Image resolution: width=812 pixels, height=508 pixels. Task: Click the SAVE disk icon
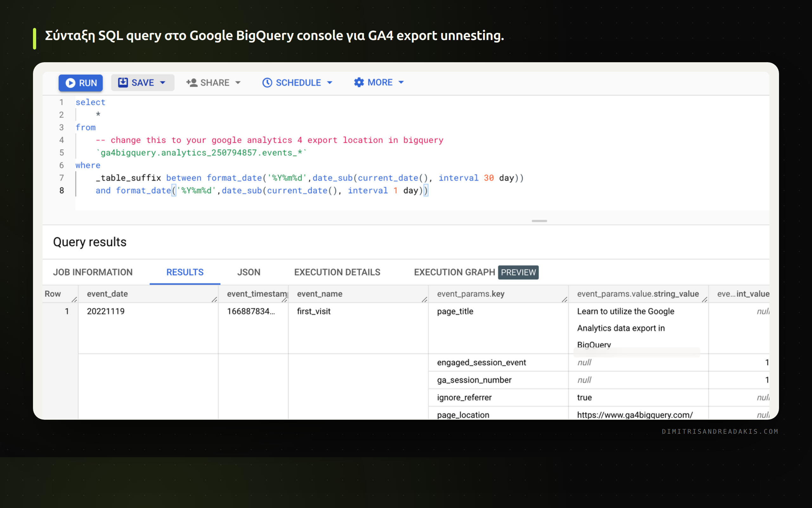(123, 82)
